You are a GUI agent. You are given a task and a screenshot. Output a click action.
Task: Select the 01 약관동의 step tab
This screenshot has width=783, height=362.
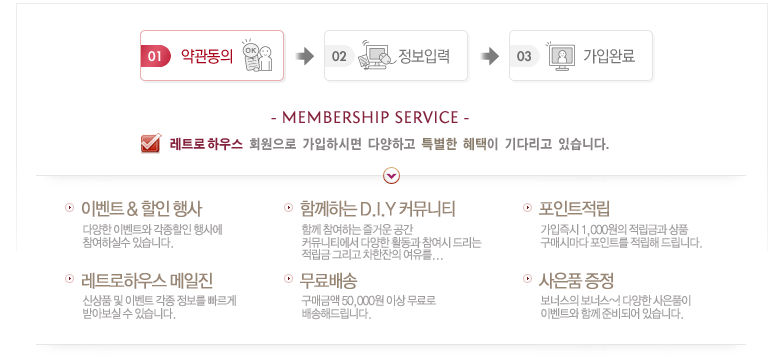point(212,55)
